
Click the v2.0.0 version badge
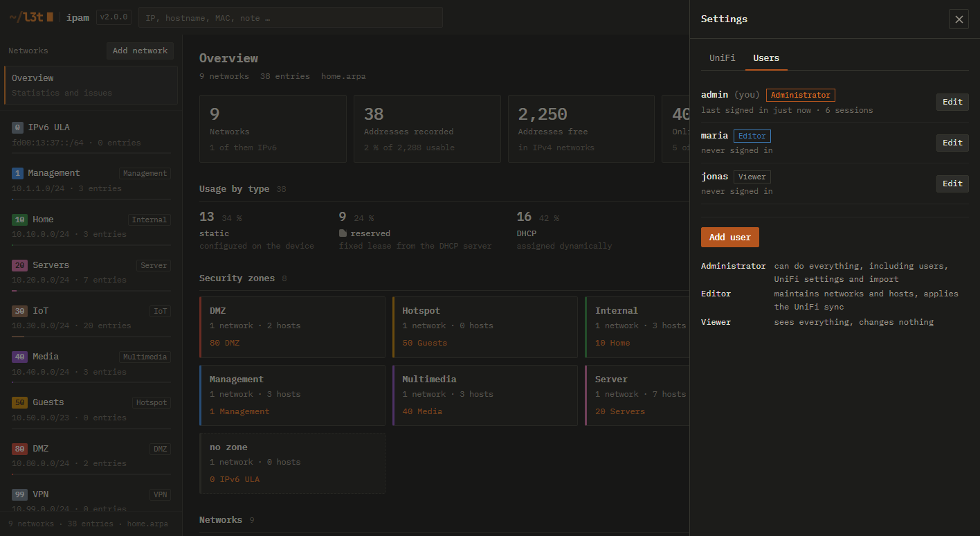(x=114, y=17)
